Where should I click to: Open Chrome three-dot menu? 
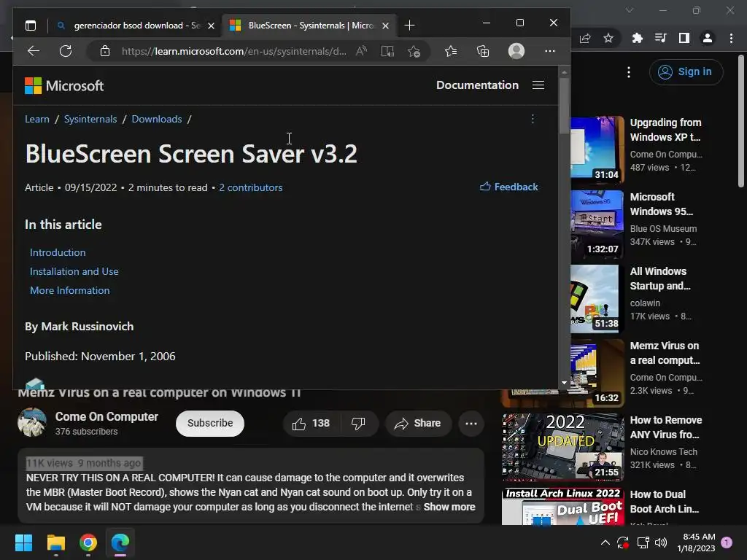(x=731, y=38)
